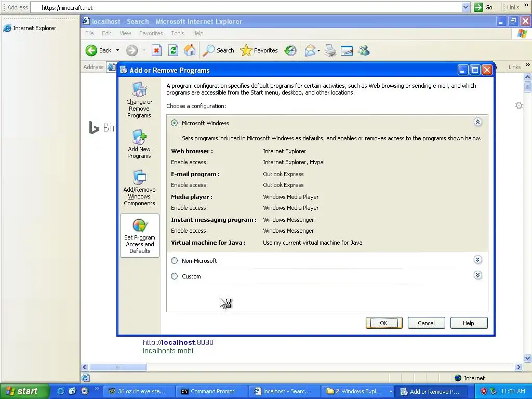
Task: Click the IE Edit page icon
Action: click(x=347, y=50)
